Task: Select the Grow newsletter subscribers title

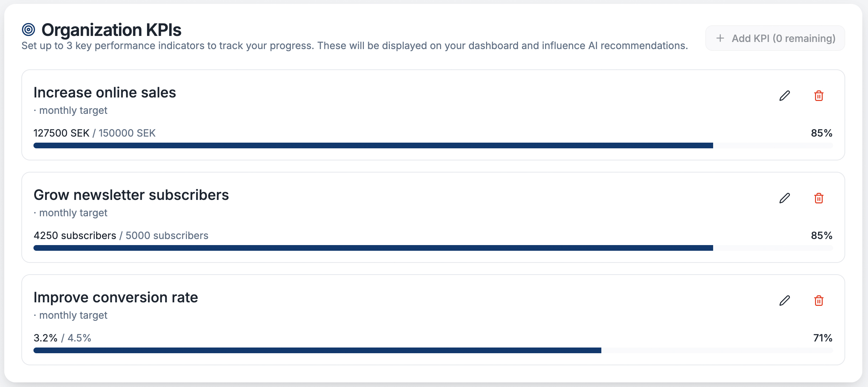Action: click(x=131, y=195)
